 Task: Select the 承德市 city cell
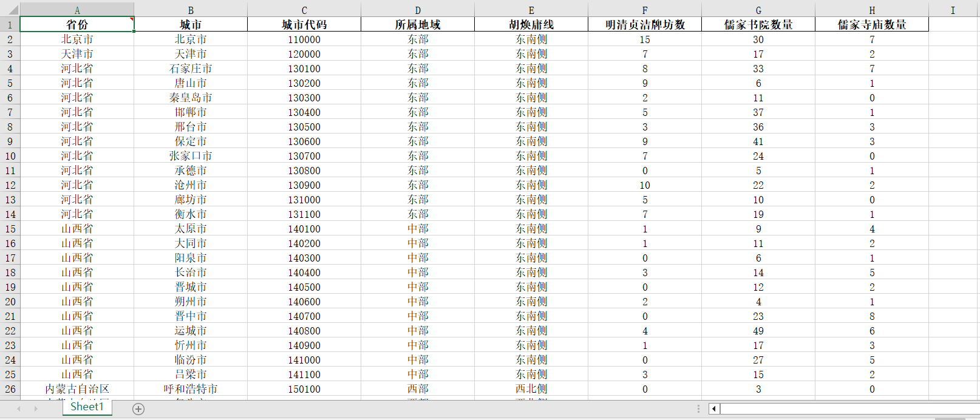click(191, 171)
